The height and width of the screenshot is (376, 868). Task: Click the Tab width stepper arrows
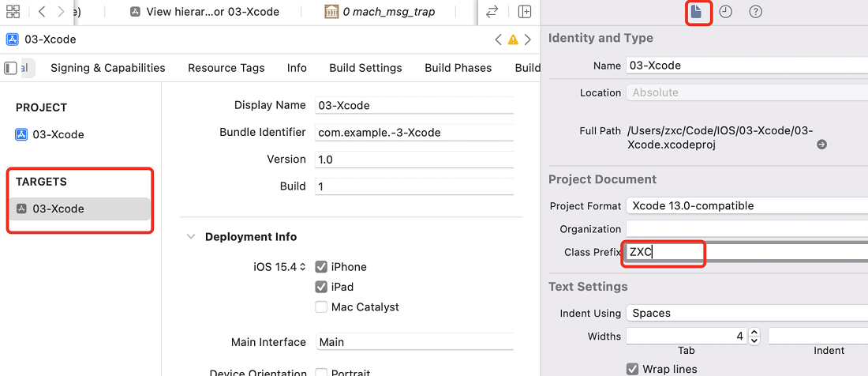coord(754,336)
